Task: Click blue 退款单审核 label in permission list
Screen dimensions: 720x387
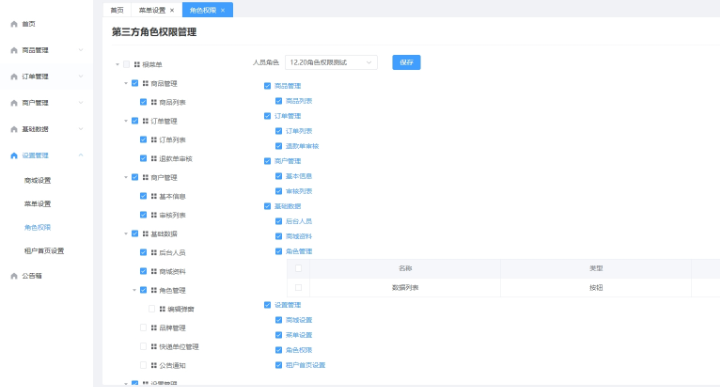Action: click(302, 146)
